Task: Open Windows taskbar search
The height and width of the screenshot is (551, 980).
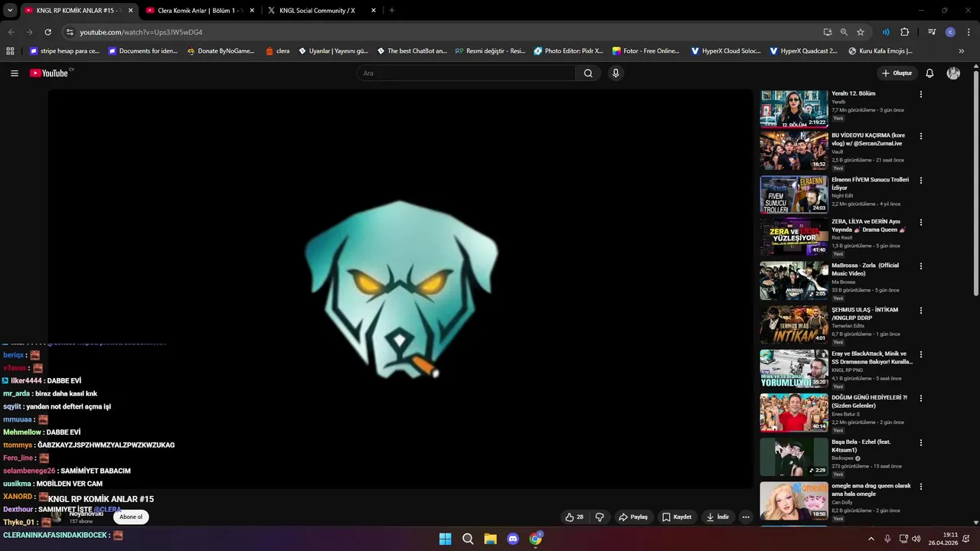Action: (468, 539)
